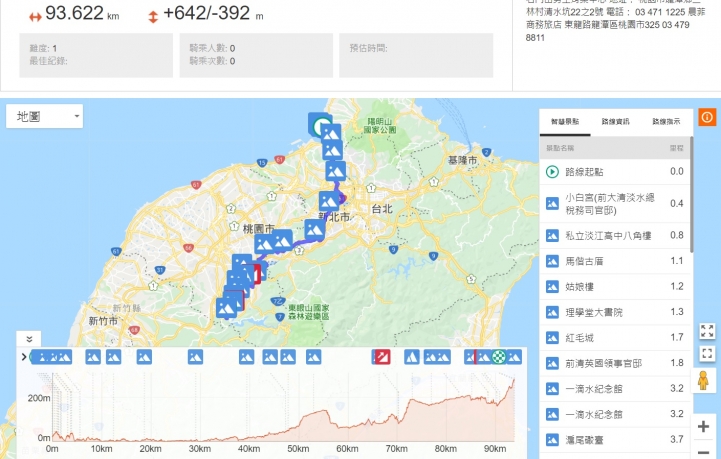
Task: Click the landmark marker nearest 陽明山國家公園
Action: coord(330,133)
